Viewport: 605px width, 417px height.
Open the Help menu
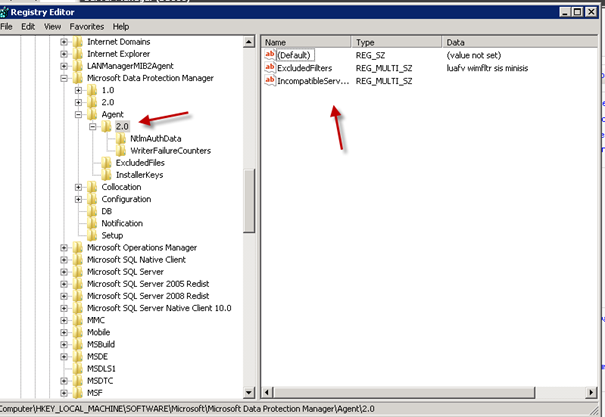pyautogui.click(x=121, y=27)
